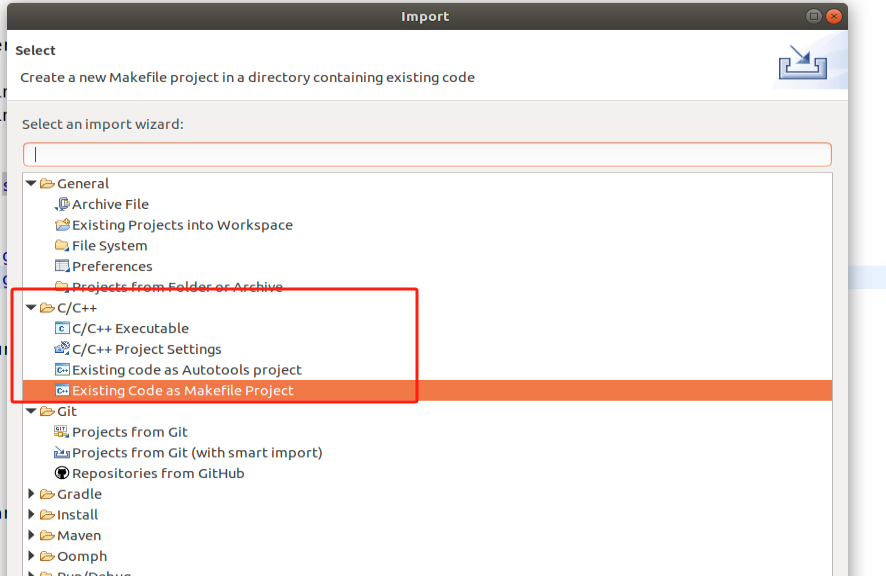886x576 pixels.
Task: Click the Existing code as Autotools project icon
Action: [x=62, y=370]
